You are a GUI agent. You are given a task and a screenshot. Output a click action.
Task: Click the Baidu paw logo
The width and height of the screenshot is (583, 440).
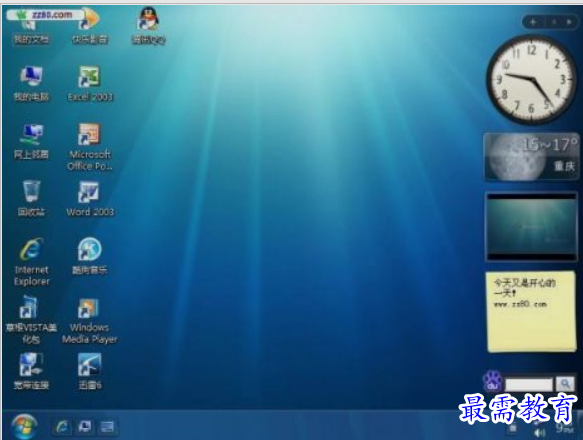(x=493, y=381)
